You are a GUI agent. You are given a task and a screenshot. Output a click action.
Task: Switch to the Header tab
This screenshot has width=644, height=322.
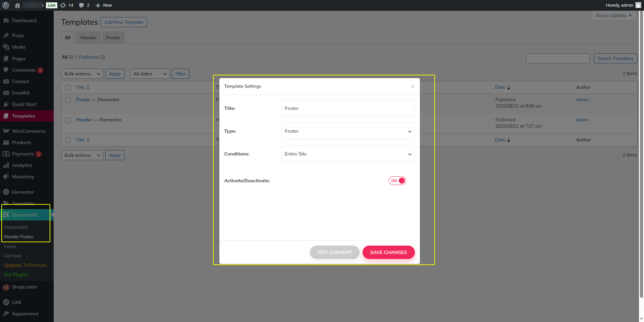click(88, 38)
